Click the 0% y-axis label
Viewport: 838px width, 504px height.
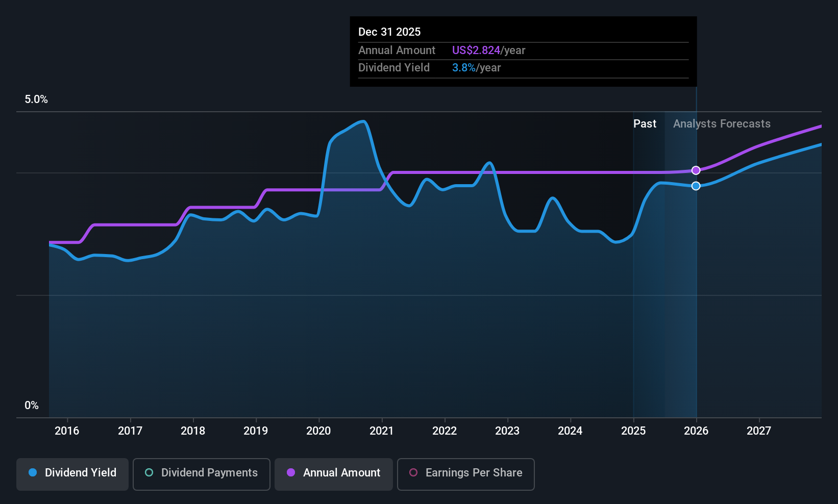click(x=32, y=406)
